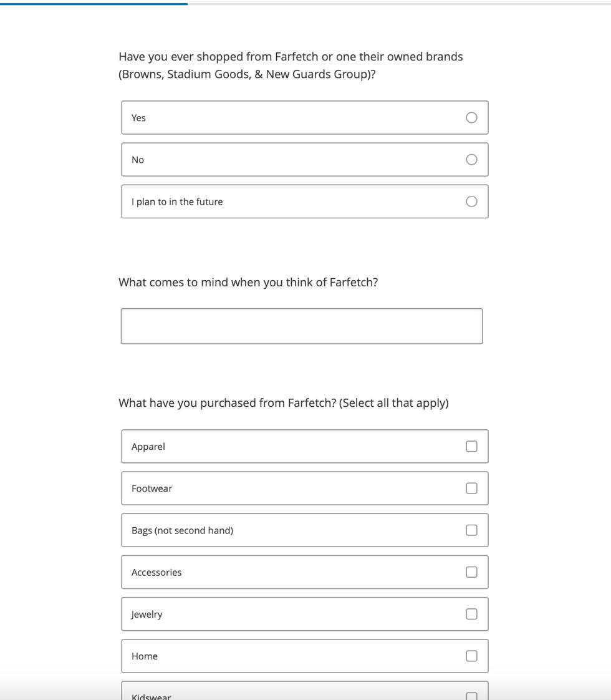Check the Apparel checkbox
Viewport: 611px width, 700px height.
tap(471, 447)
